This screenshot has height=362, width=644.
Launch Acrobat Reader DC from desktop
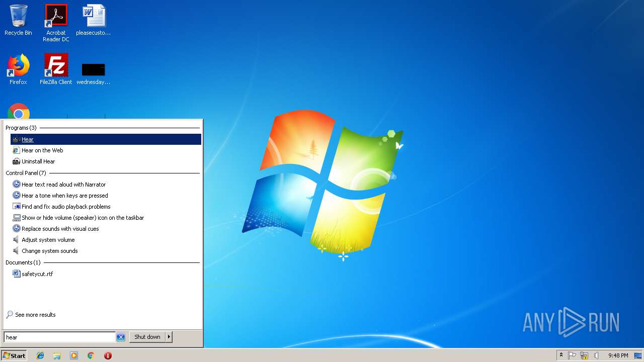tap(56, 23)
